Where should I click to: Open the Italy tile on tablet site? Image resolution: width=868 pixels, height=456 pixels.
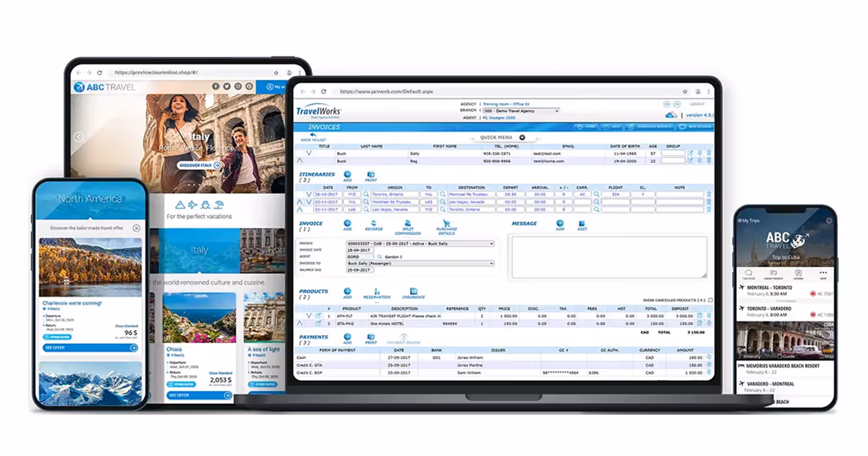[199, 250]
